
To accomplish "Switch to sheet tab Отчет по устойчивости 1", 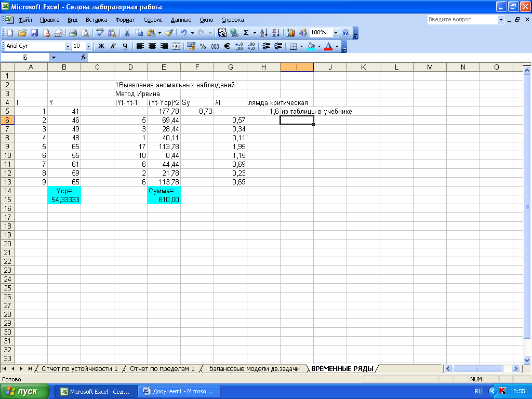I will click(x=79, y=369).
